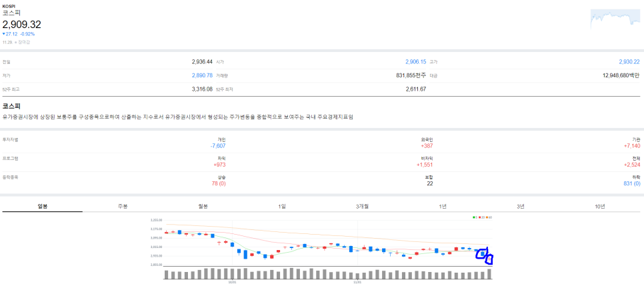Click the mini KOSPI sparkline thumbnail
This screenshot has height=286, width=644.
click(x=615, y=19)
